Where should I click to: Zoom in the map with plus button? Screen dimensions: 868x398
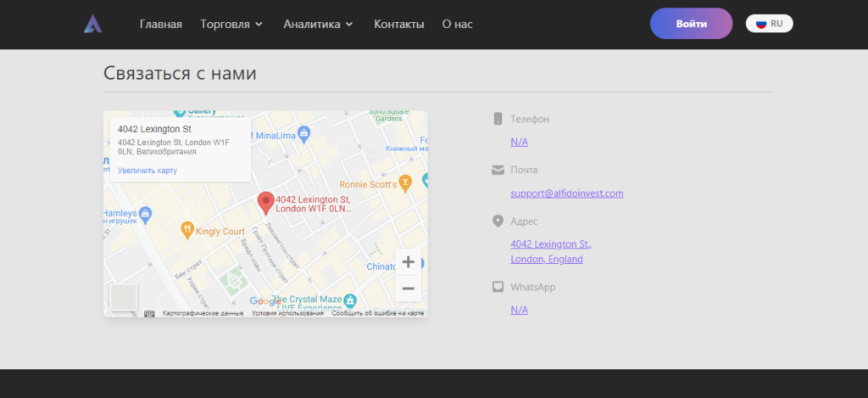click(408, 261)
